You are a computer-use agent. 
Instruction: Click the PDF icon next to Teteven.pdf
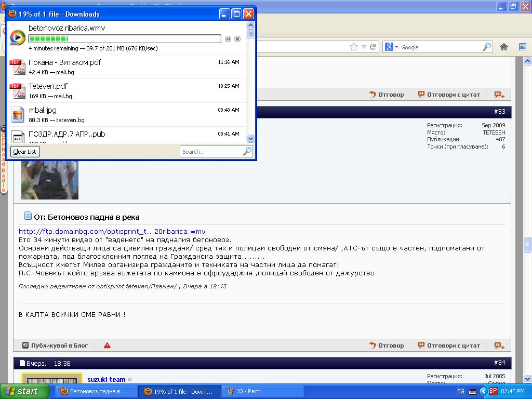(x=18, y=90)
